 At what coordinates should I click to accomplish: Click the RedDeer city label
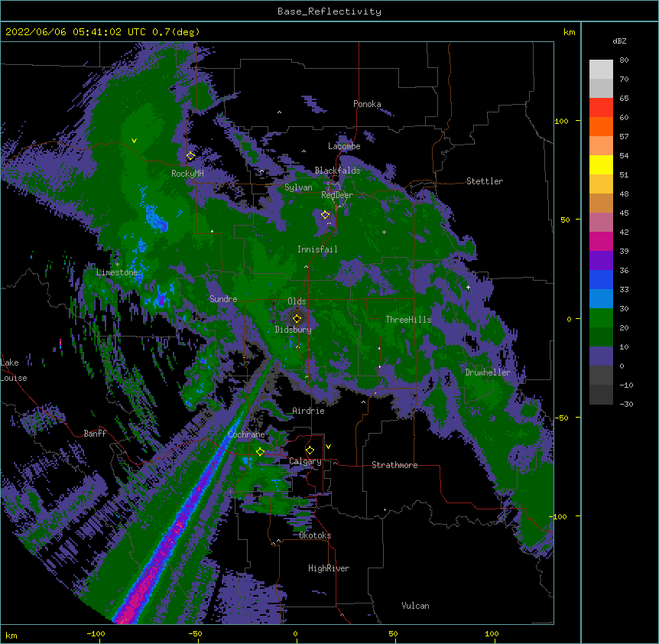pyautogui.click(x=337, y=195)
